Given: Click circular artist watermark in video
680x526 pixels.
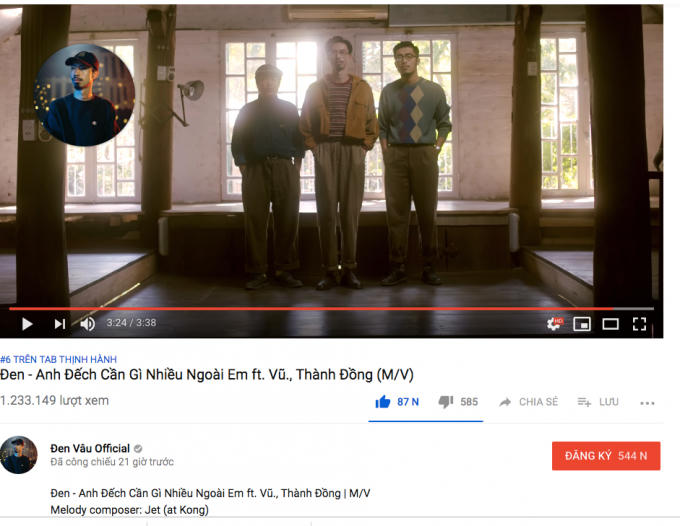Looking at the screenshot, I should [x=84, y=95].
